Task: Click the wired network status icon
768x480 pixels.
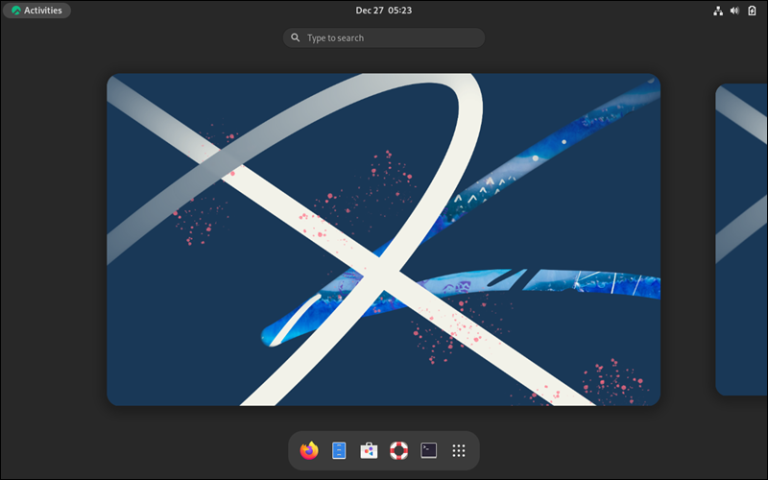Action: (718, 11)
